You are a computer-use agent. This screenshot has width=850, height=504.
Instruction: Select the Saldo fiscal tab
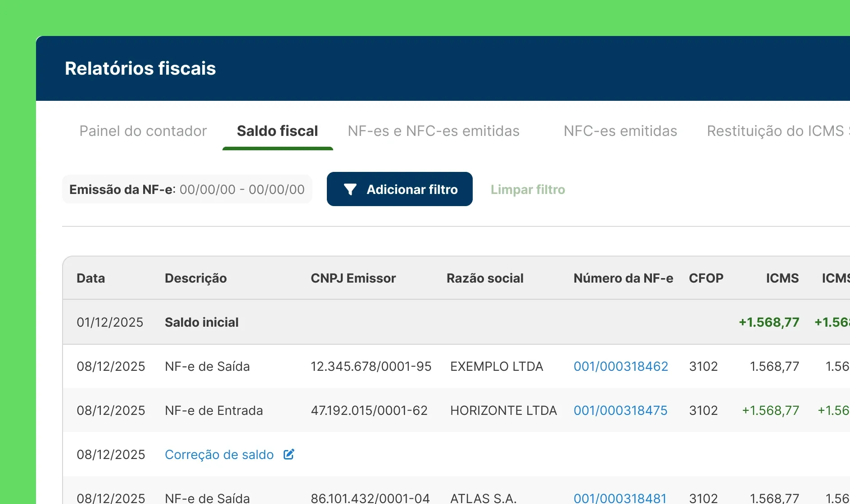pyautogui.click(x=277, y=131)
